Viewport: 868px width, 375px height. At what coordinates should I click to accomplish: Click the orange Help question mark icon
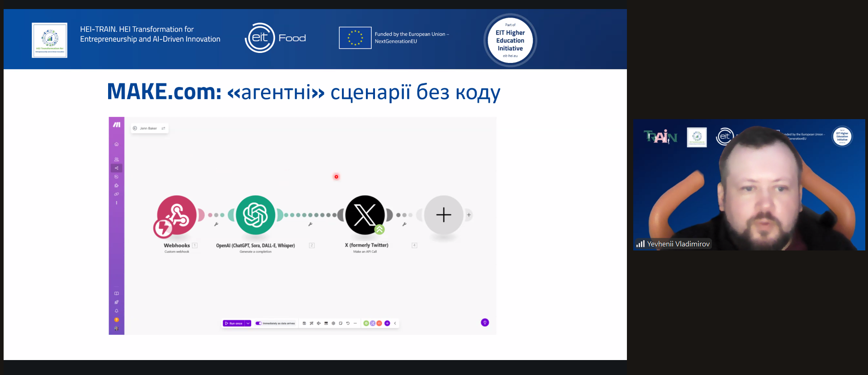(117, 320)
